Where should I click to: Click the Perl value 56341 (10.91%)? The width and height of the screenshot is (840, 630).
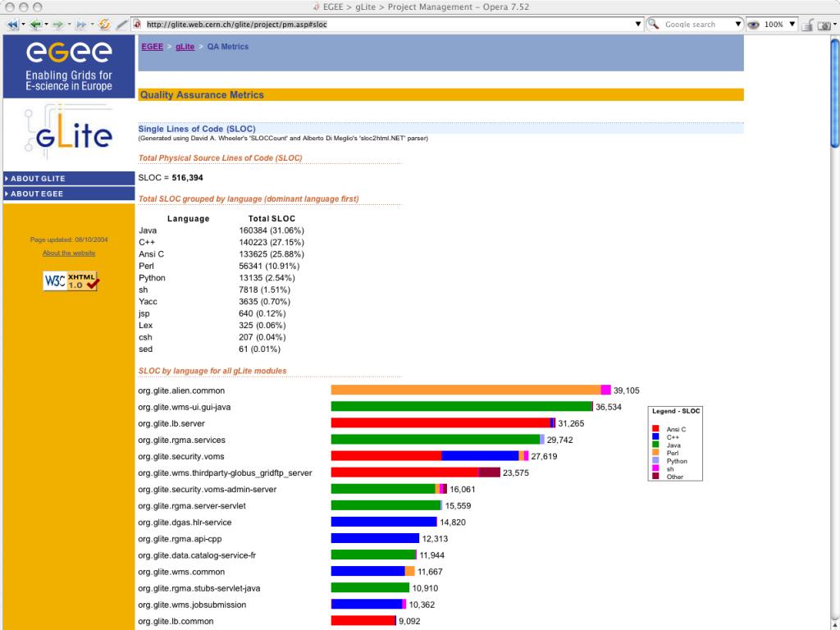pos(269,266)
